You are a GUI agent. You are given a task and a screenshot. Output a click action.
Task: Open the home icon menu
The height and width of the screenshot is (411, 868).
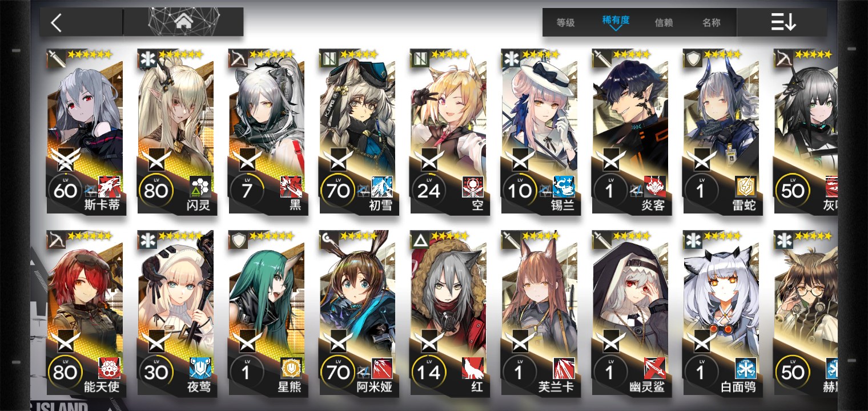point(184,22)
